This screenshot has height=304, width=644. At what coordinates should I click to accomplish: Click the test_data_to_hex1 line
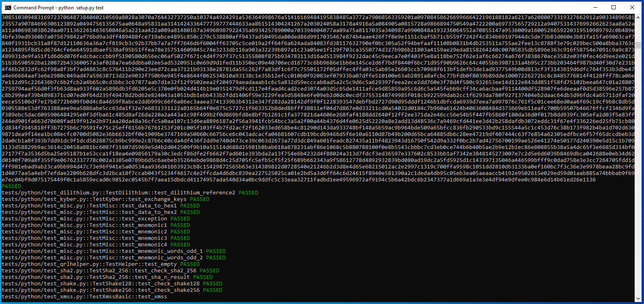pyautogui.click(x=101, y=206)
